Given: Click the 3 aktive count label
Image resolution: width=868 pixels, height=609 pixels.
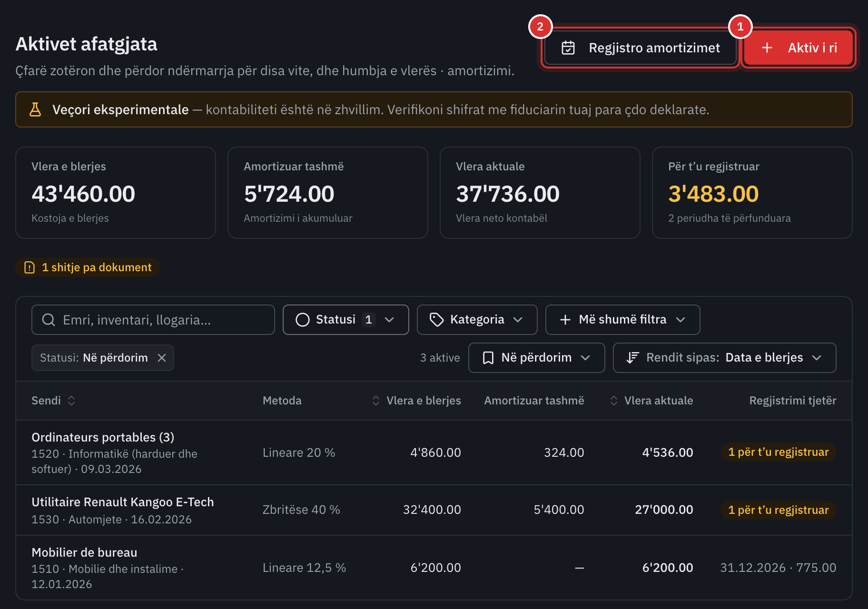Looking at the screenshot, I should (x=440, y=358).
